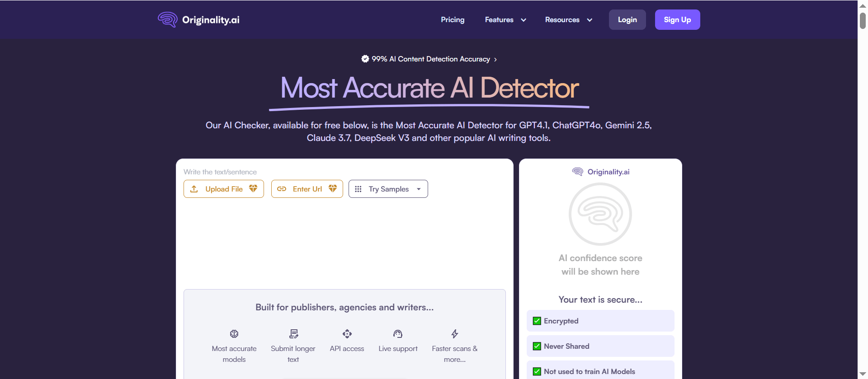Click the Not used to train AI Models checkbox
868x379 pixels.
point(537,371)
